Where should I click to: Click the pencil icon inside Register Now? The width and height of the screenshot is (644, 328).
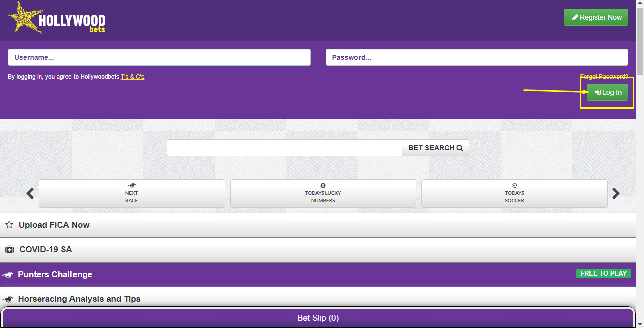tap(574, 17)
